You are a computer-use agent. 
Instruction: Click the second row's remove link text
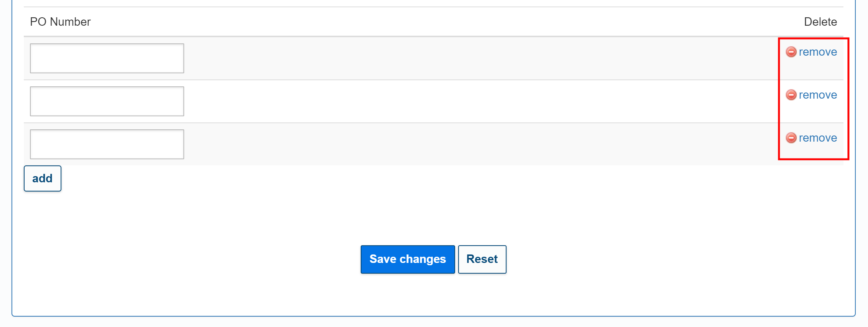(x=818, y=95)
